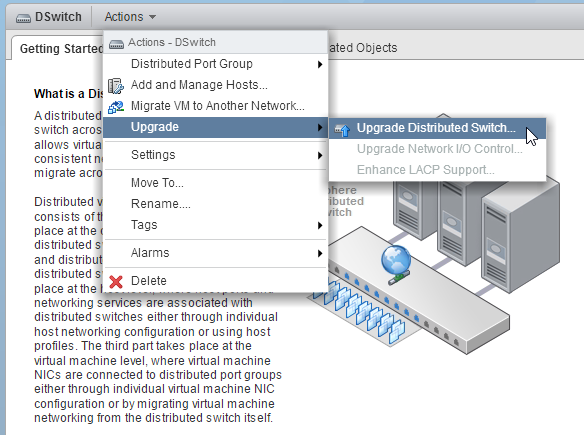
Task: Choose Add and Manage Hosts...
Action: point(215,85)
